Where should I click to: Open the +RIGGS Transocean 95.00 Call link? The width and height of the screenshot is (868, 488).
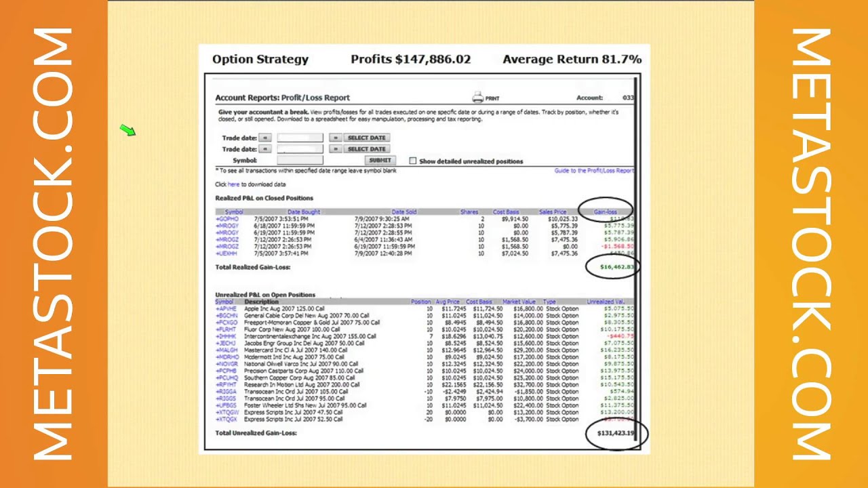click(x=226, y=399)
